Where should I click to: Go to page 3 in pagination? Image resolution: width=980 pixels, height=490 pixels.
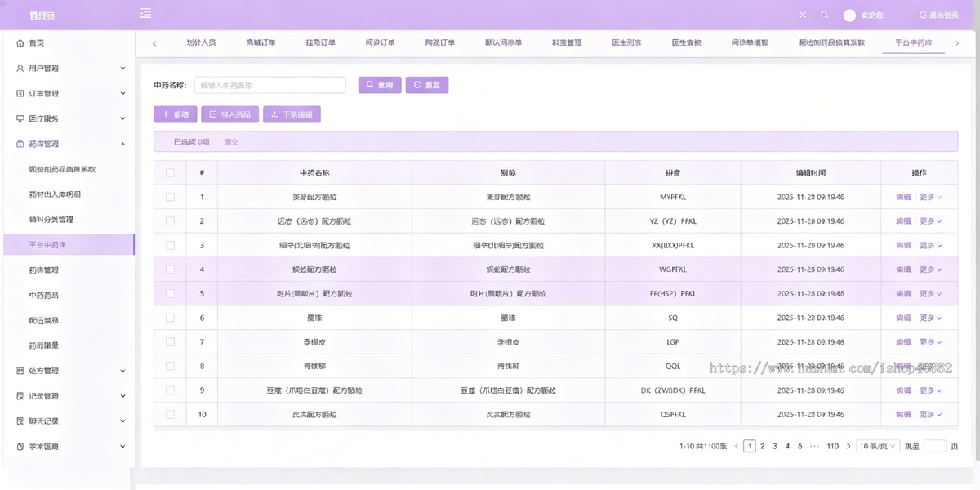pos(775,446)
